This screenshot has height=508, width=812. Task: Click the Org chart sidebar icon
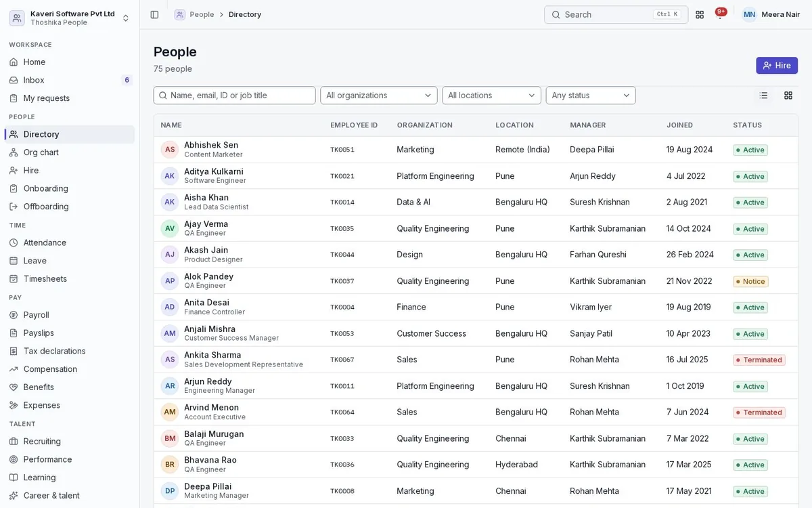[14, 152]
